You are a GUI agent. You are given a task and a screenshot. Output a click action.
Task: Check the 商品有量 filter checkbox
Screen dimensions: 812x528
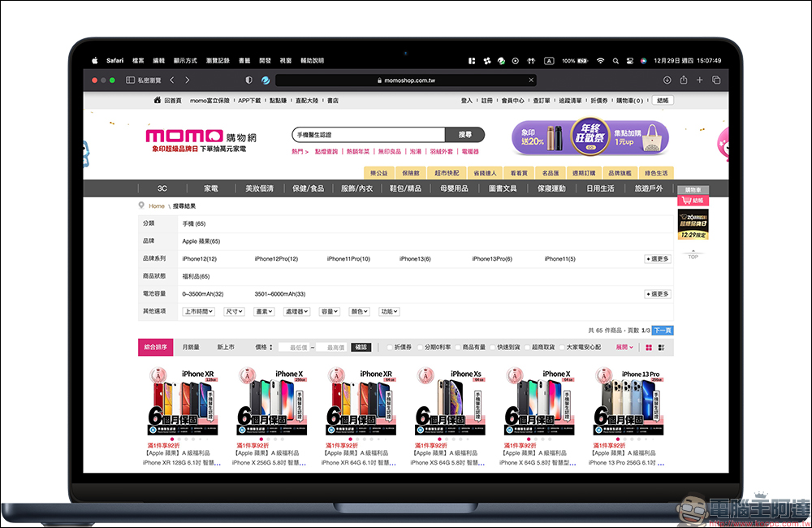pos(458,348)
